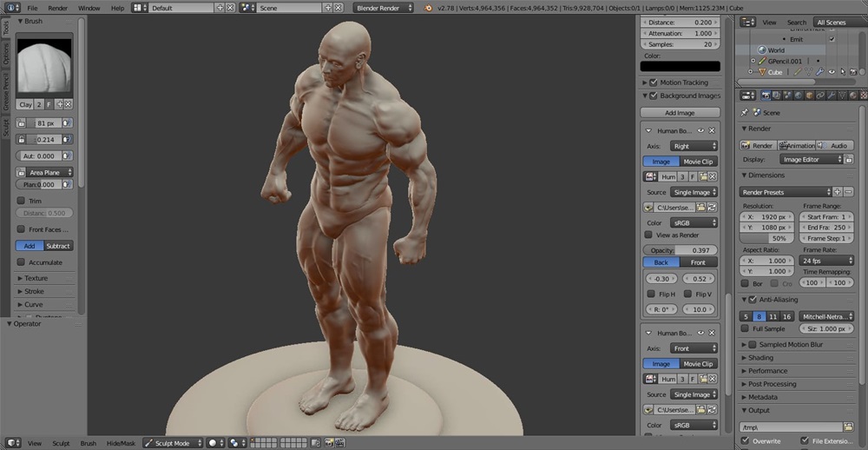Click the wrench modifier icon on Cube row
The width and height of the screenshot is (868, 450).
820,72
